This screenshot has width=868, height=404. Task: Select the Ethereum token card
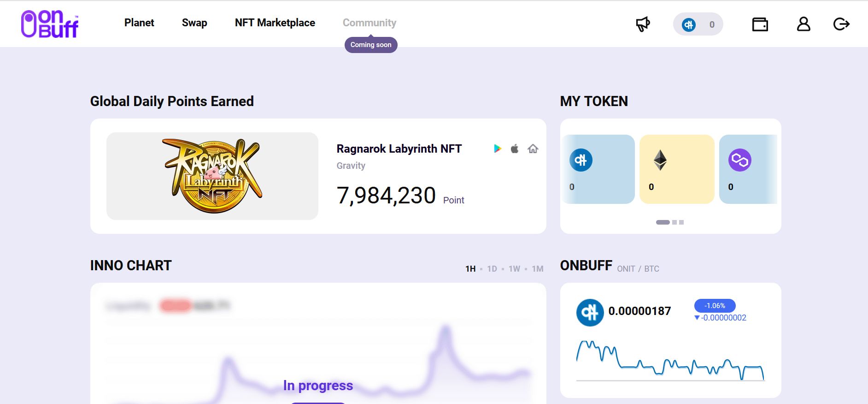(x=677, y=169)
